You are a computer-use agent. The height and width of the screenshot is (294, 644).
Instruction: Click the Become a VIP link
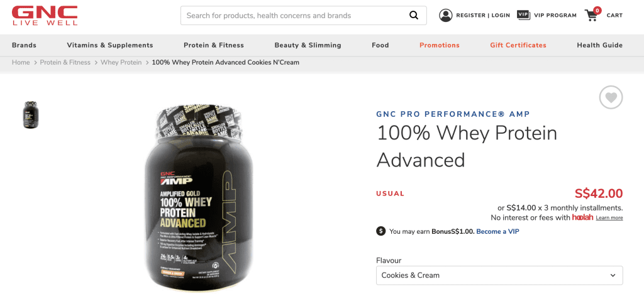click(497, 231)
